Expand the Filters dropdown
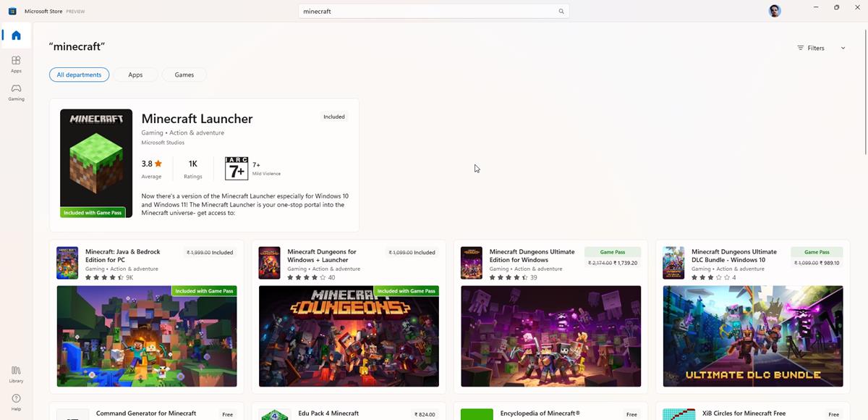Screen dimensions: 868x420 [x=821, y=48]
